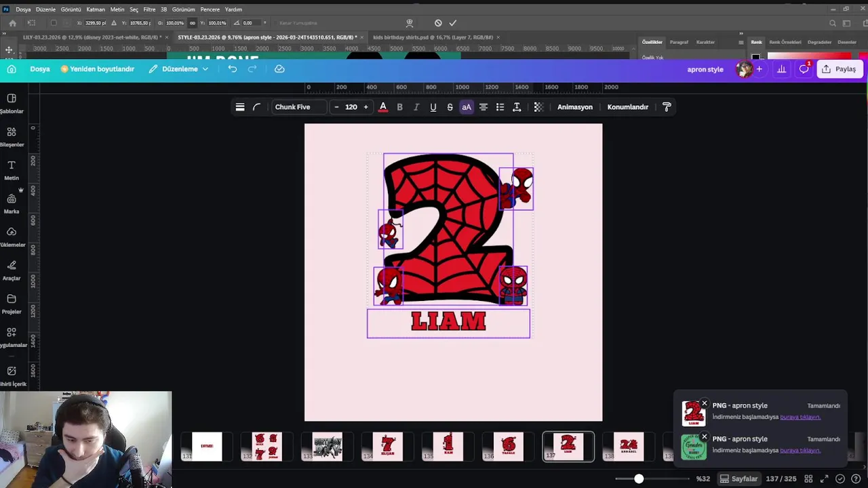Screen dimensions: 868x488
Task: Click Photoshop foreground color swatch
Action: pyautogui.click(x=755, y=58)
